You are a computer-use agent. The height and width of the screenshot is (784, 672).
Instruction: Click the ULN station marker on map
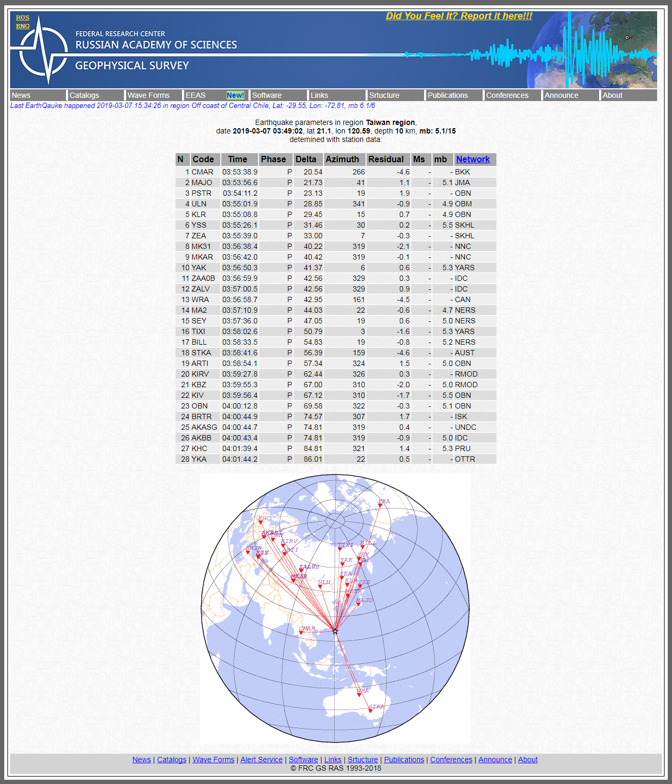click(320, 587)
